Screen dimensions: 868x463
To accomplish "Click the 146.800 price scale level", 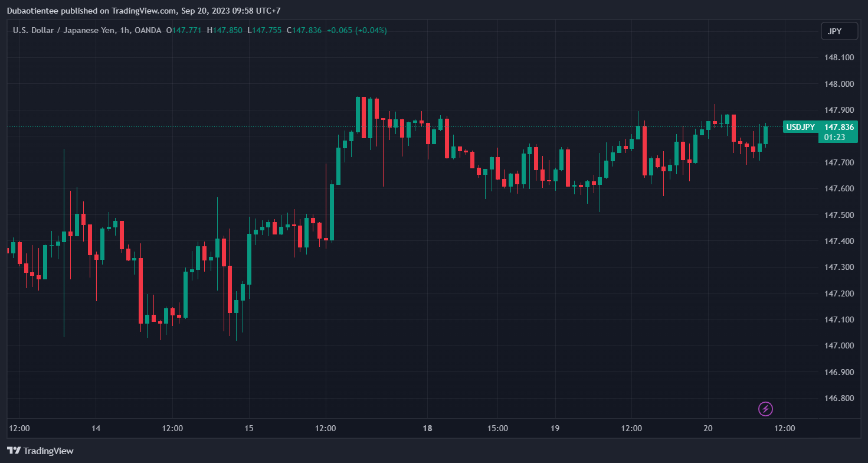I will 838,399.
